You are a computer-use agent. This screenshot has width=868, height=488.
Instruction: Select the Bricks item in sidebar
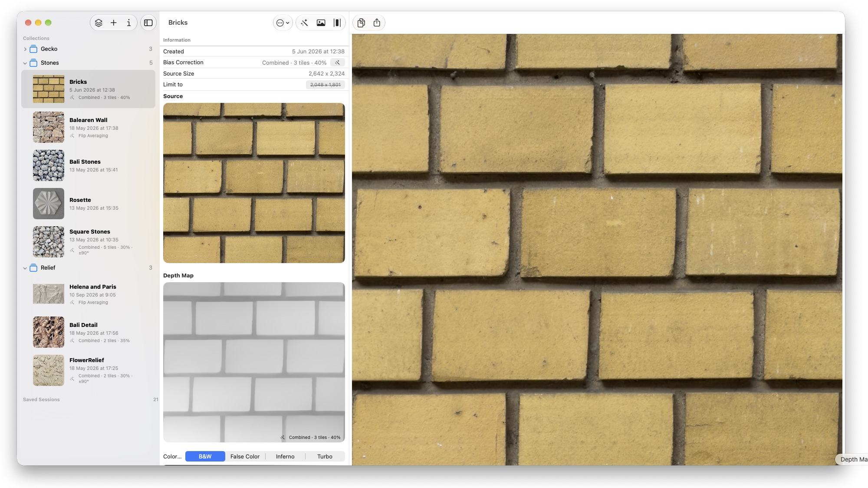(x=88, y=89)
